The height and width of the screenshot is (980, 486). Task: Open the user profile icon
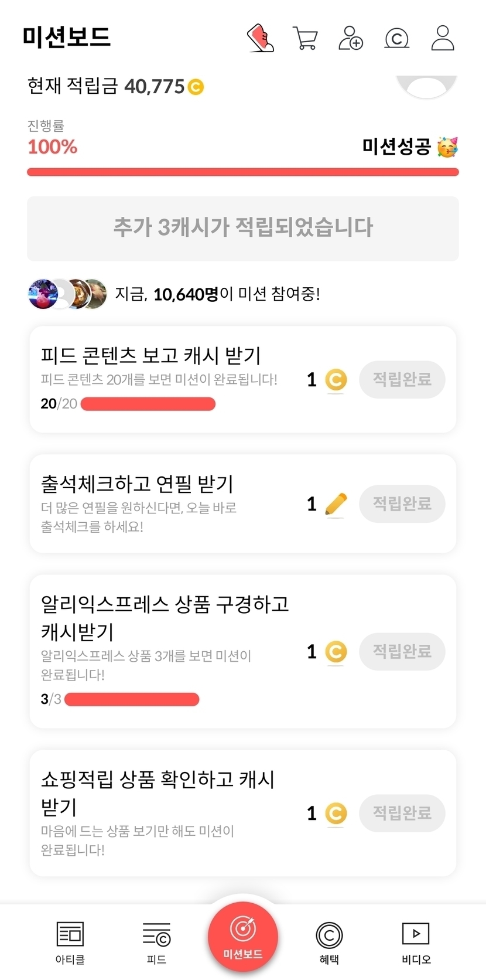pyautogui.click(x=443, y=38)
